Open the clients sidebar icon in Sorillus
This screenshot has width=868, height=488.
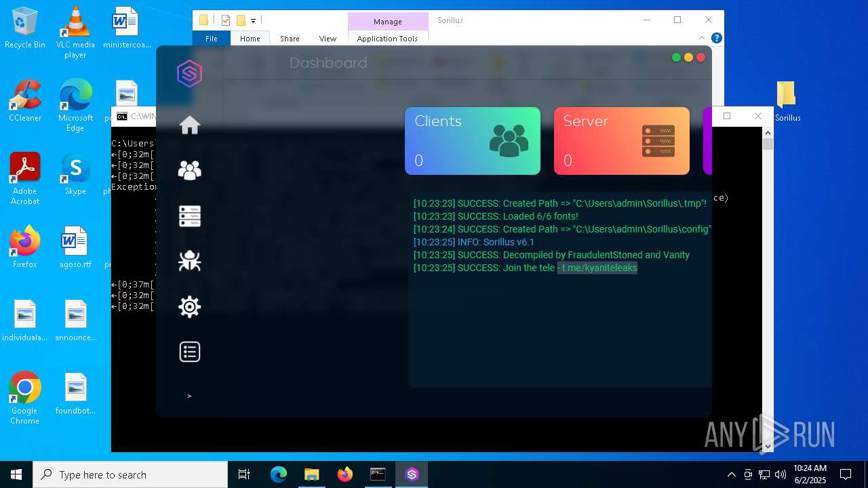pyautogui.click(x=190, y=170)
